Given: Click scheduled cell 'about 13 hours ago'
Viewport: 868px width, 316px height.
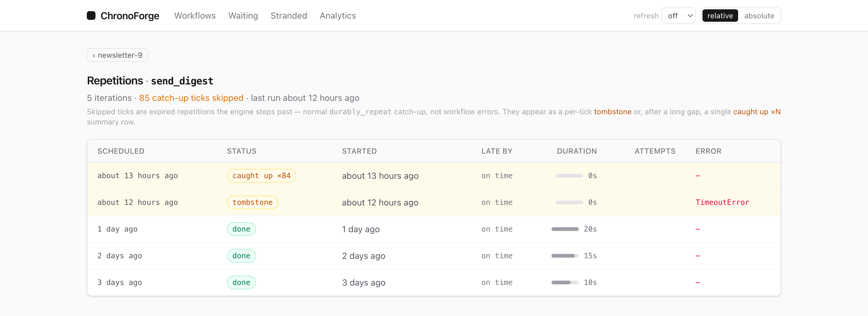Looking at the screenshot, I should [x=137, y=176].
